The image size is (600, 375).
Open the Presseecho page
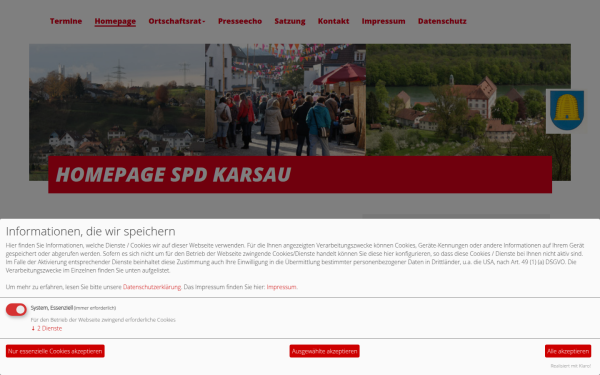pyautogui.click(x=240, y=21)
